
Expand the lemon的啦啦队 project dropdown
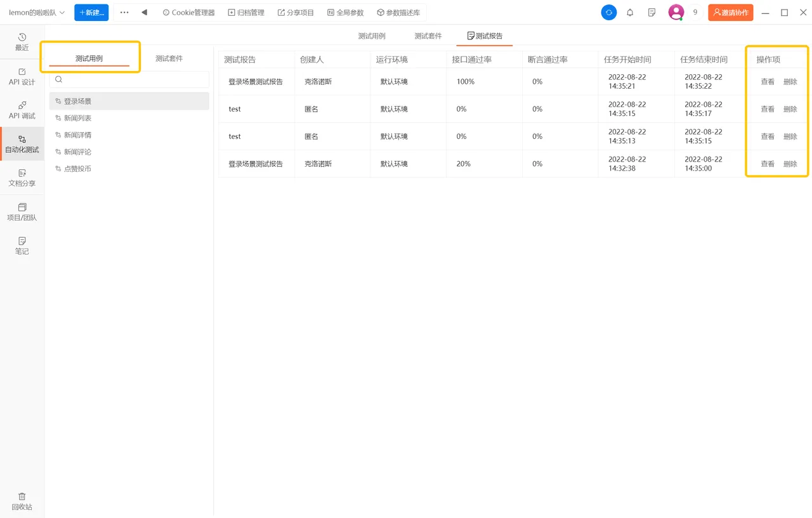[x=36, y=12]
